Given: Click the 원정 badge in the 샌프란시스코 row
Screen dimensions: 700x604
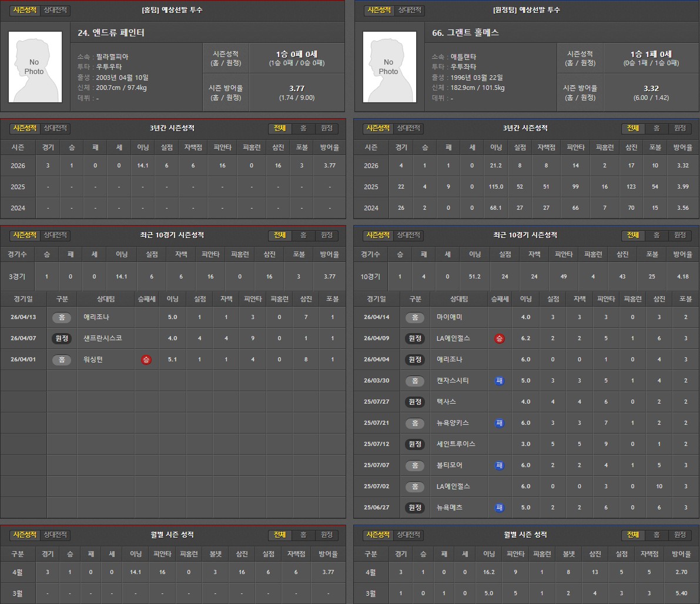Looking at the screenshot, I should click(x=62, y=338).
